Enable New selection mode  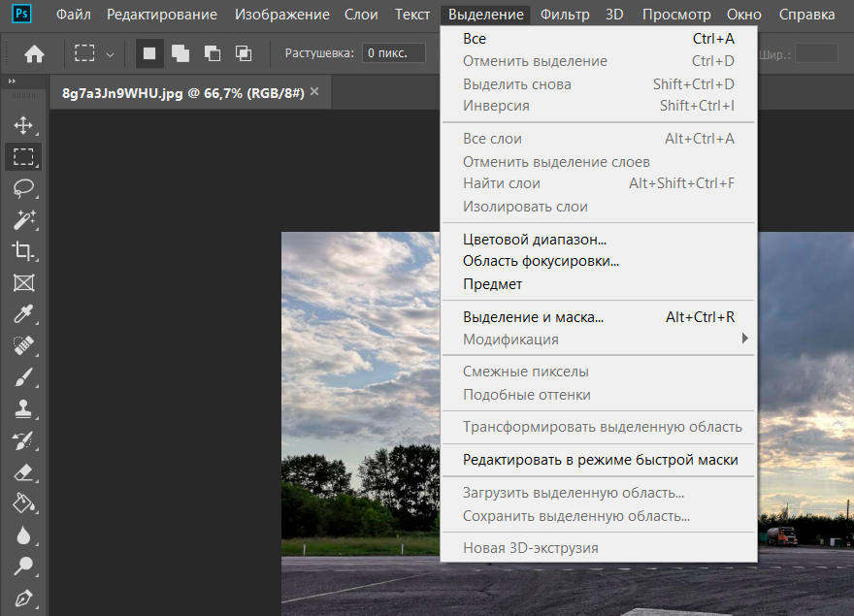[149, 53]
